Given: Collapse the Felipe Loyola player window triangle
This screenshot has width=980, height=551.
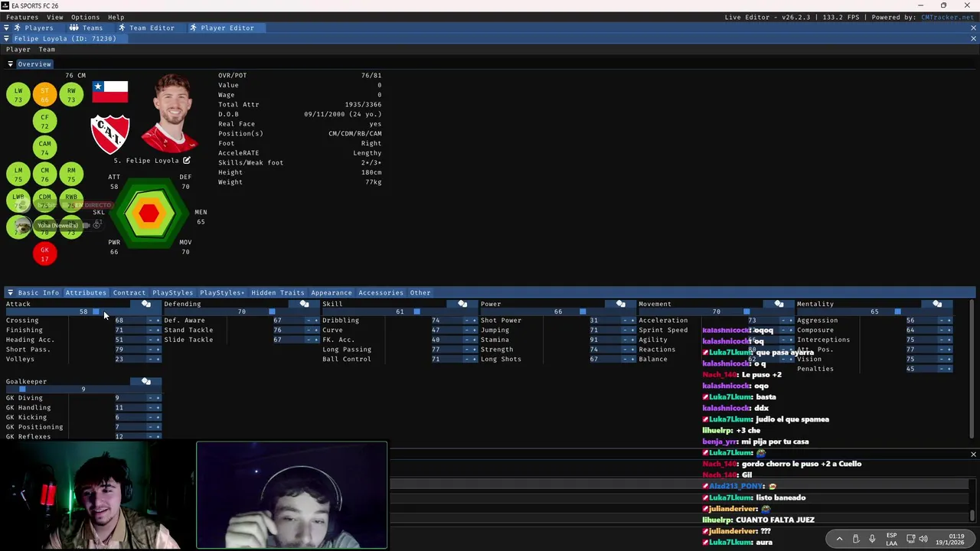Looking at the screenshot, I should pos(6,38).
